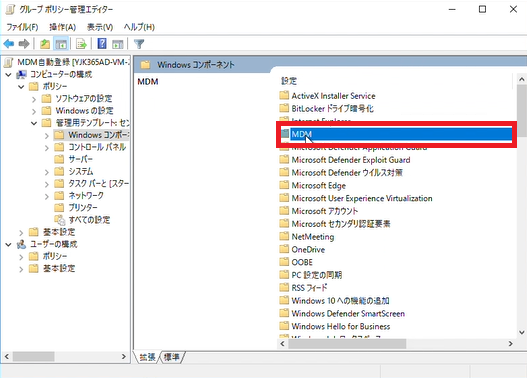The image size is (527, 378).
Task: Select the Microsoft Edge folder
Action: pos(318,185)
